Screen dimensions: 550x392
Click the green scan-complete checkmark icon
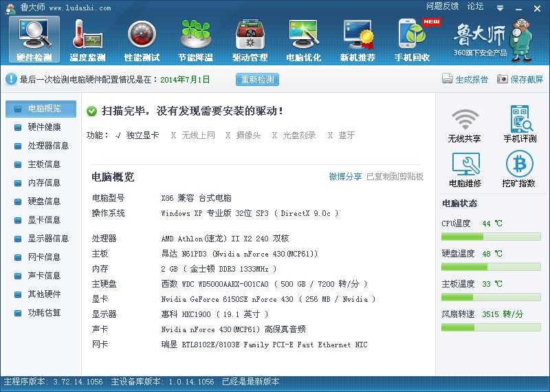(91, 111)
